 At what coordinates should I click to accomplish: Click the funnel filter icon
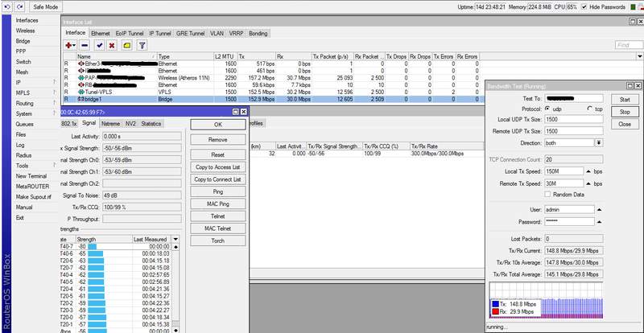tap(142, 46)
